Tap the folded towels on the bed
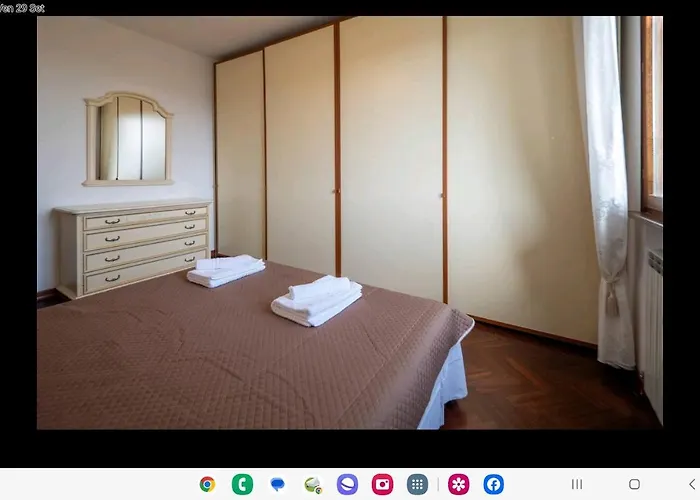The width and height of the screenshot is (700, 500). coord(317,301)
